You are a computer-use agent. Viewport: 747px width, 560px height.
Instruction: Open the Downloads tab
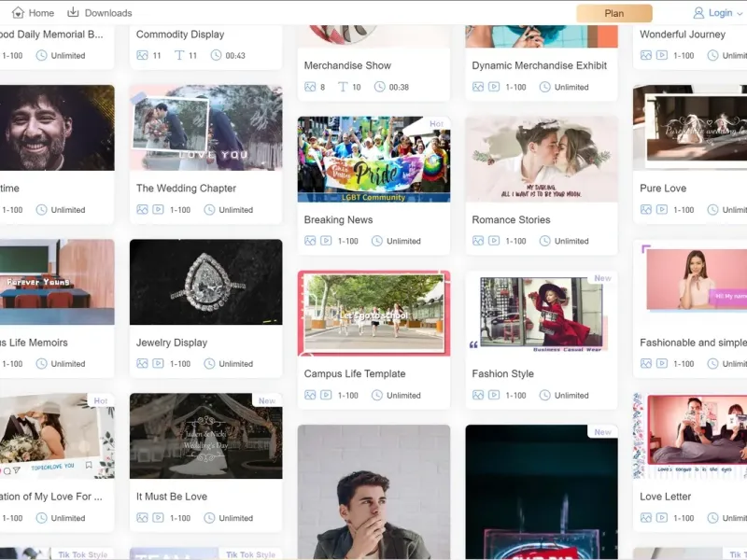click(100, 13)
